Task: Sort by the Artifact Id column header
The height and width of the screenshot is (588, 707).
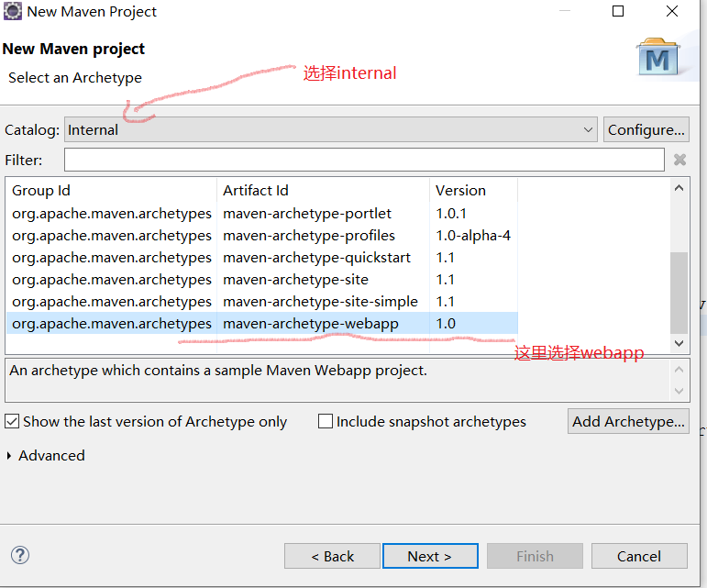Action: 323,190
